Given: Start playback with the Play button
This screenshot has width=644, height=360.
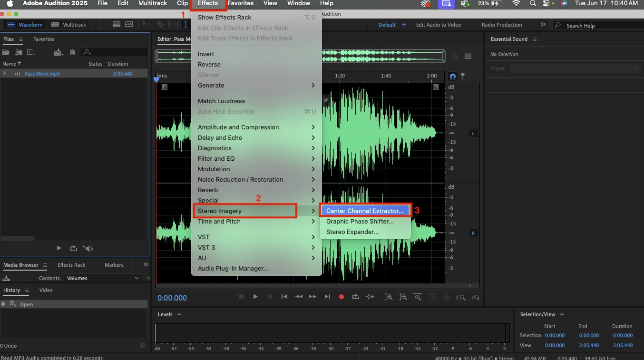Looking at the screenshot, I should pos(255,296).
